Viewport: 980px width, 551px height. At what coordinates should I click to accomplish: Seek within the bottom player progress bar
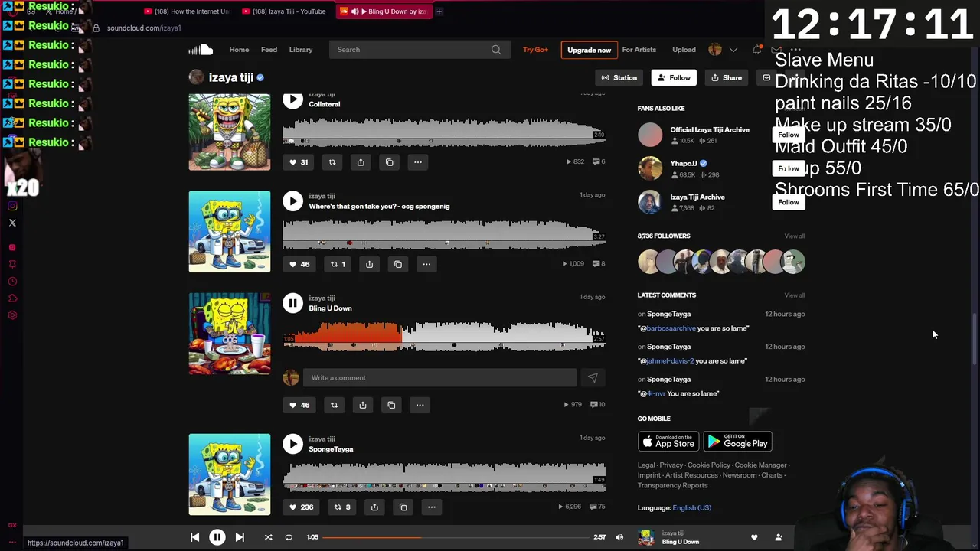[x=456, y=537]
